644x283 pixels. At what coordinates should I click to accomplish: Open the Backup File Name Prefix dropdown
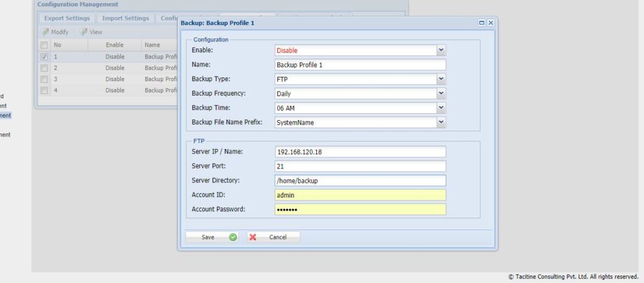(441, 123)
